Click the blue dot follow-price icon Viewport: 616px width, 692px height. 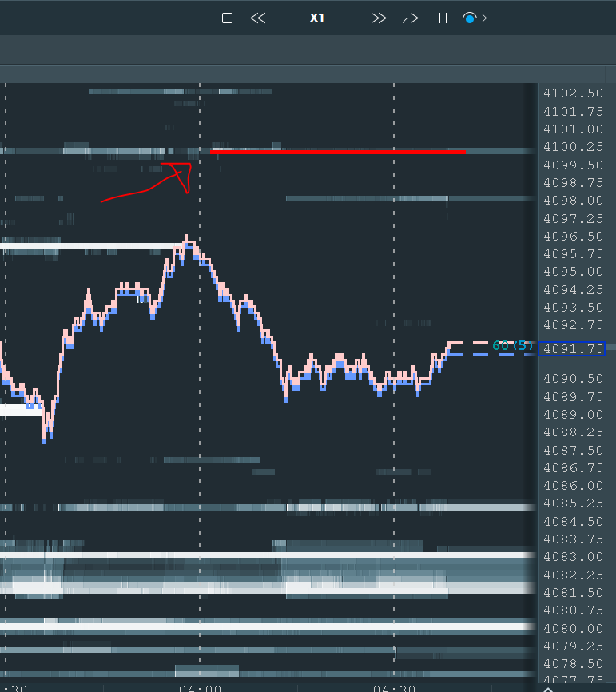point(475,18)
